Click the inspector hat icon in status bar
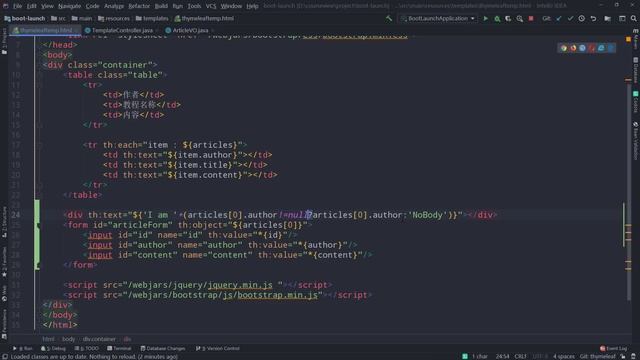 point(633,356)
